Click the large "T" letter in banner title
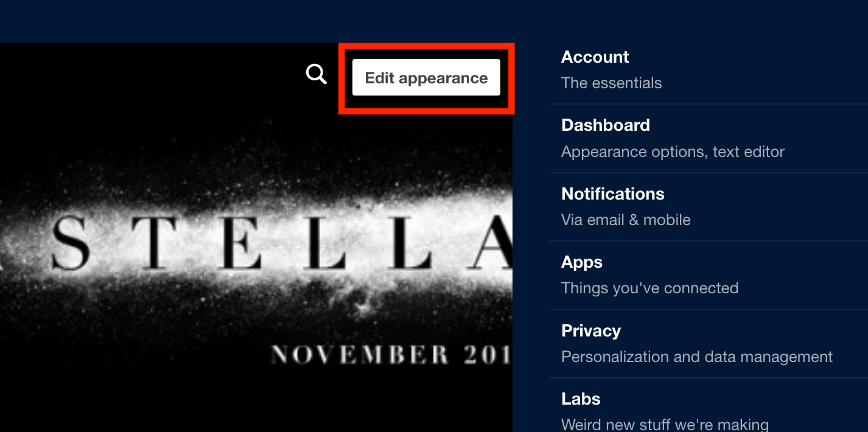The height and width of the screenshot is (432, 868). pyautogui.click(x=156, y=246)
